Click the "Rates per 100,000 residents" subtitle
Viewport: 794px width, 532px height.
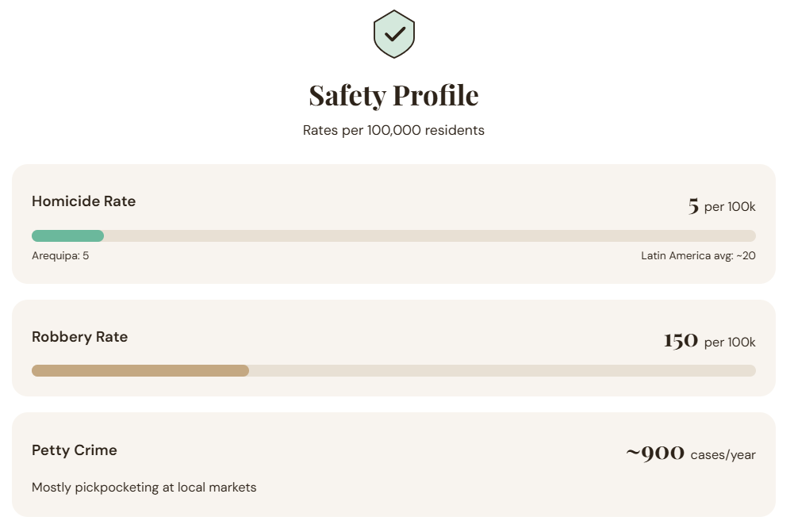[x=393, y=130]
